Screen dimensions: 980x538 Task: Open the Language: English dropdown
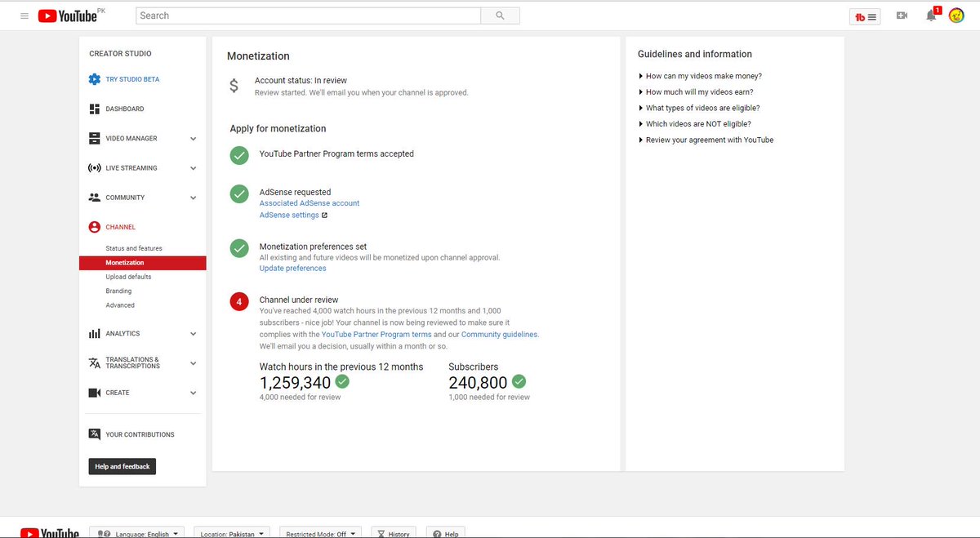pos(137,533)
